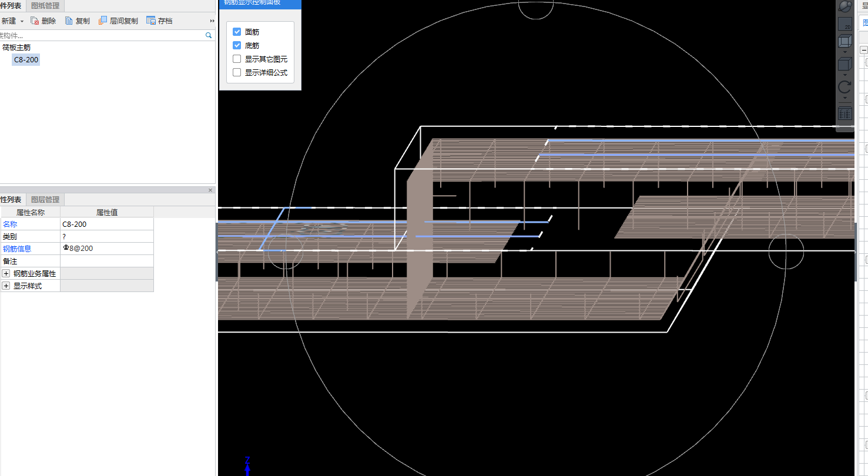Enable 显示详细公式 checkbox

(237, 72)
